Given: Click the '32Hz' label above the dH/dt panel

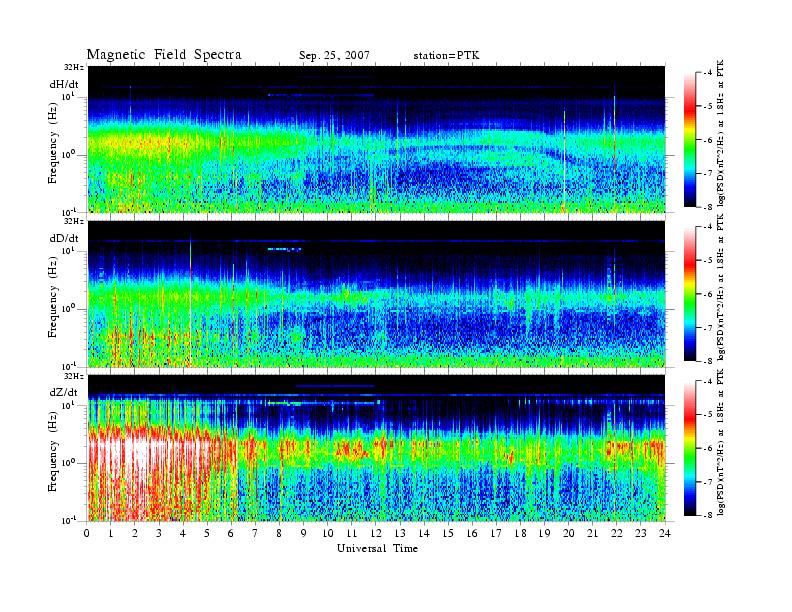Looking at the screenshot, I should pos(74,67).
